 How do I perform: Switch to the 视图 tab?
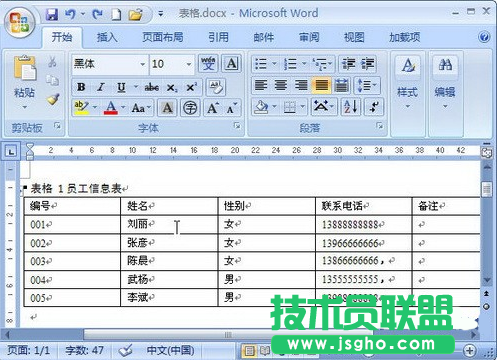pyautogui.click(x=354, y=37)
